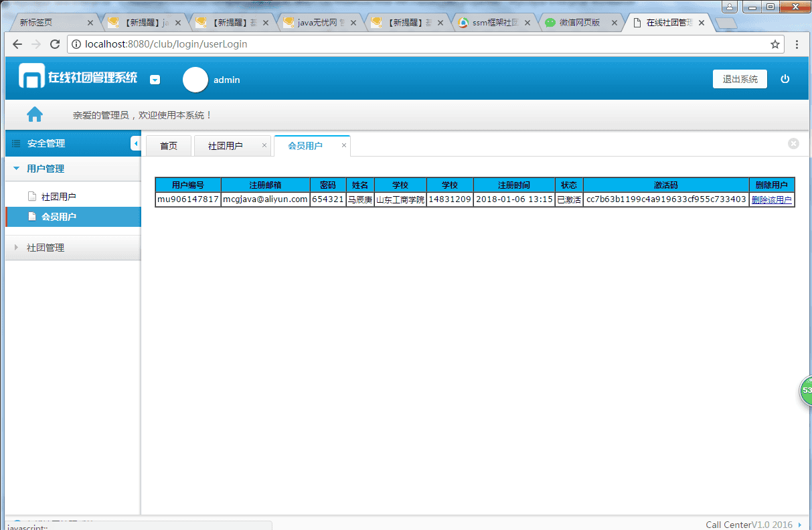Image resolution: width=812 pixels, height=530 pixels.
Task: Click the document icon beside 社团用户
Action: coord(31,197)
